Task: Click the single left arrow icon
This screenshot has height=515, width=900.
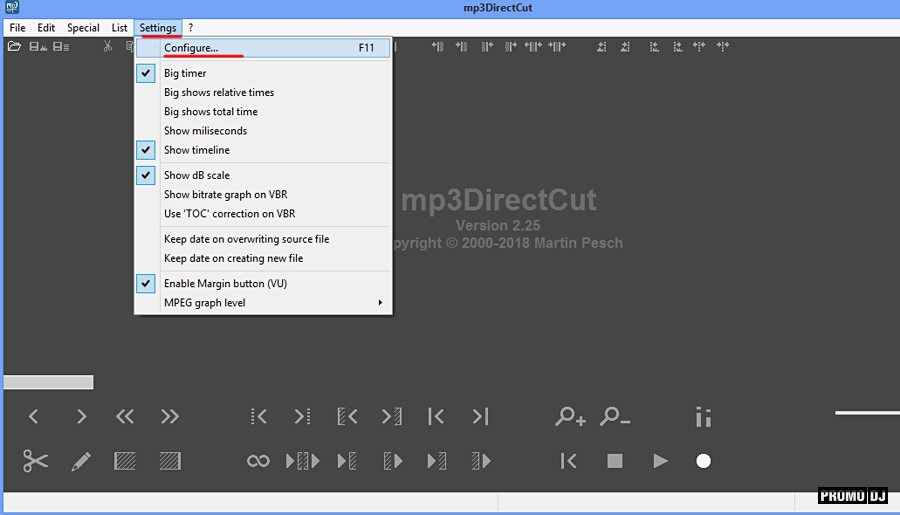Action: point(34,417)
